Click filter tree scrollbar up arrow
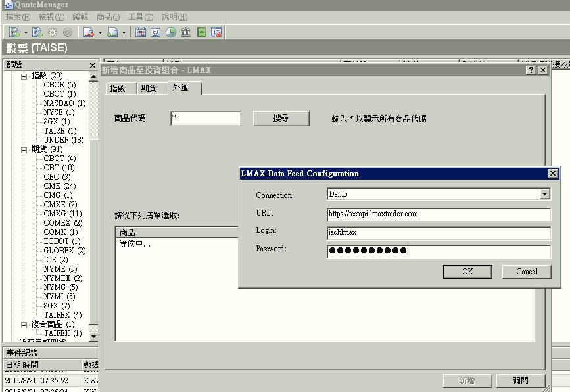 pos(93,77)
